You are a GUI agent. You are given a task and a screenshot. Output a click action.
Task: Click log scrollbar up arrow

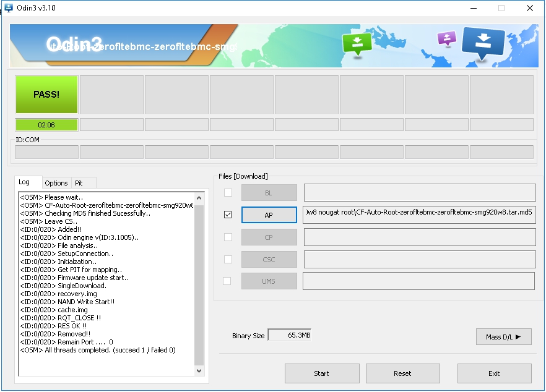pyautogui.click(x=199, y=198)
